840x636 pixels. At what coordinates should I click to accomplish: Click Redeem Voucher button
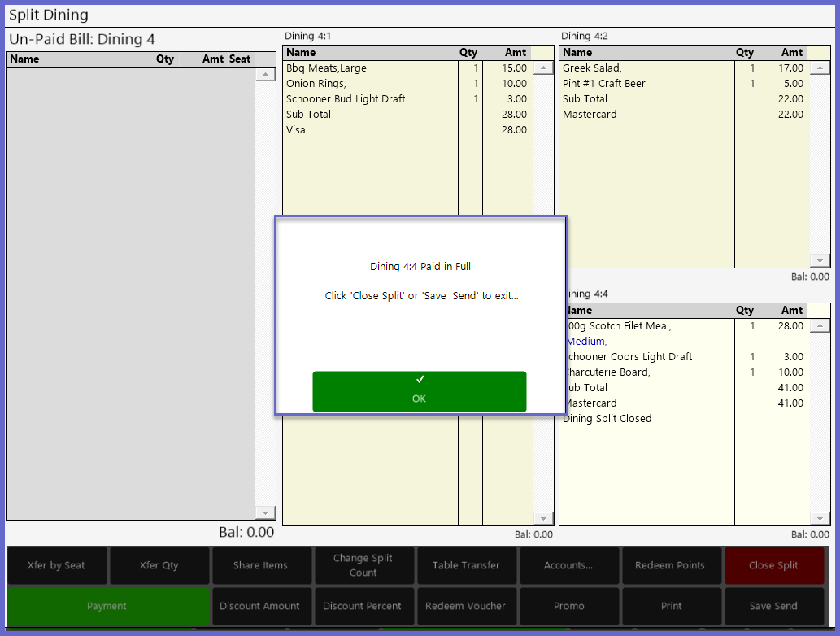tap(466, 606)
